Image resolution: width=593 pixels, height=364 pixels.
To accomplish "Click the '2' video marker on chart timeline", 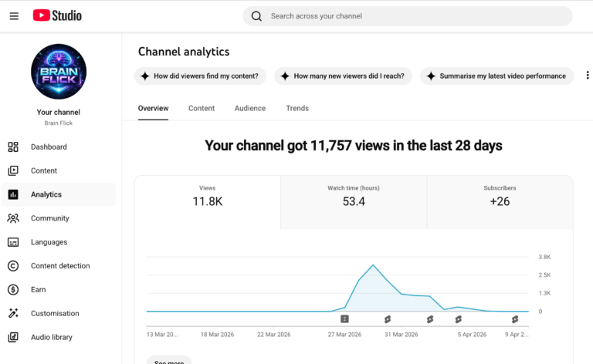I will tap(344, 318).
